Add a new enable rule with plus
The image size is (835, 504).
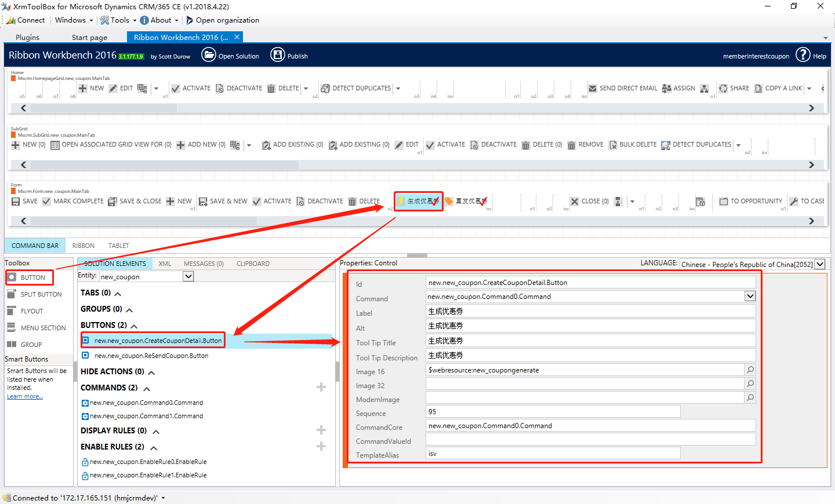(x=321, y=446)
